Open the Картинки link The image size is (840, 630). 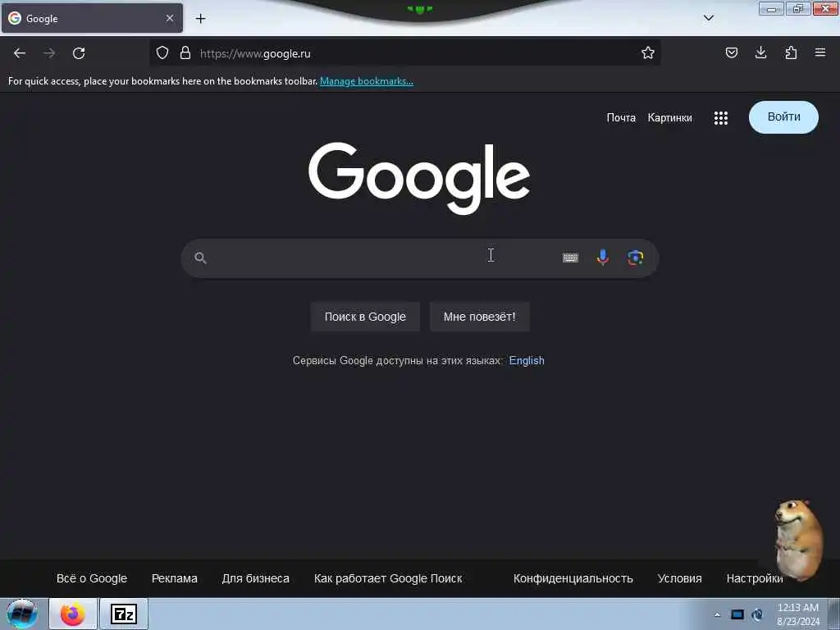pyautogui.click(x=669, y=118)
